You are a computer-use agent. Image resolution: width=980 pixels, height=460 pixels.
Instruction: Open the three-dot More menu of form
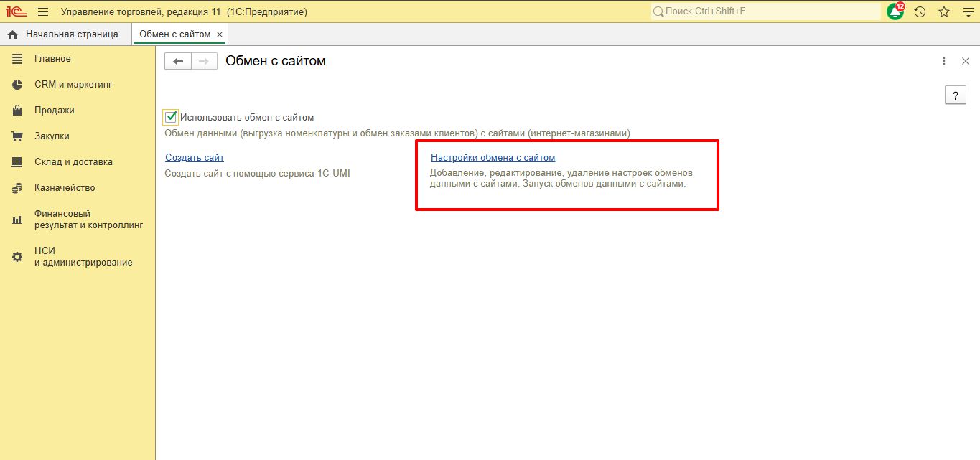pyautogui.click(x=944, y=61)
